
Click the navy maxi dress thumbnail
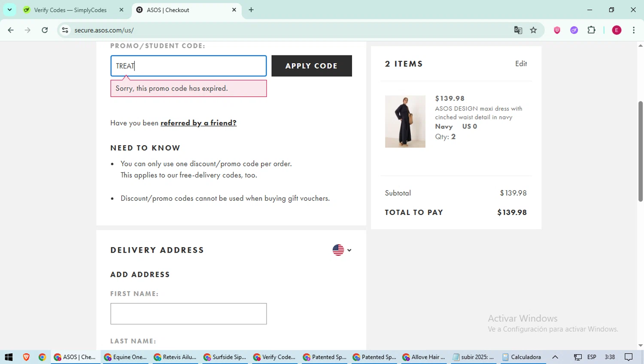(405, 122)
